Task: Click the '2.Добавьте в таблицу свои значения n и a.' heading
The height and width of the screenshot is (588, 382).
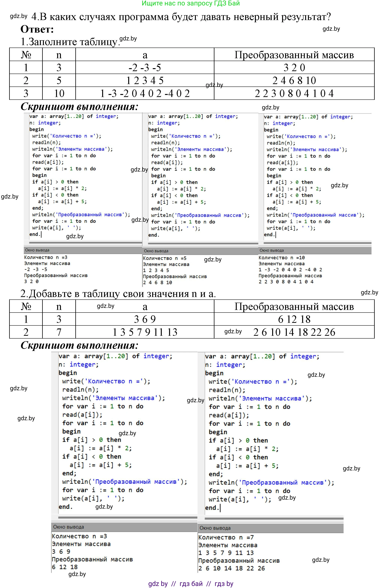Action: pos(118,293)
